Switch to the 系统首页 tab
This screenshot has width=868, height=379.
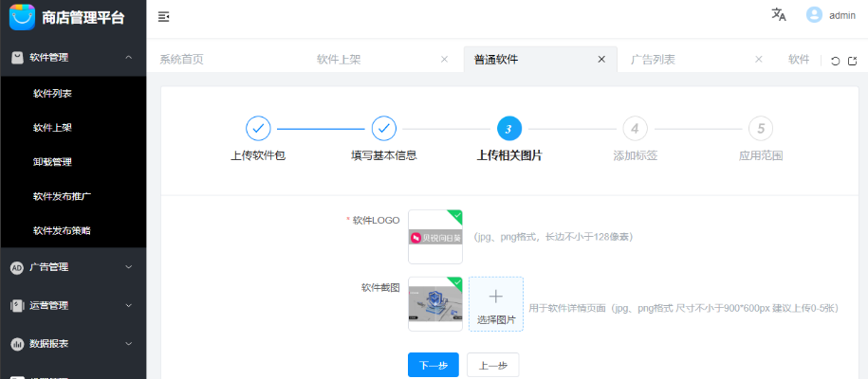[x=181, y=59]
